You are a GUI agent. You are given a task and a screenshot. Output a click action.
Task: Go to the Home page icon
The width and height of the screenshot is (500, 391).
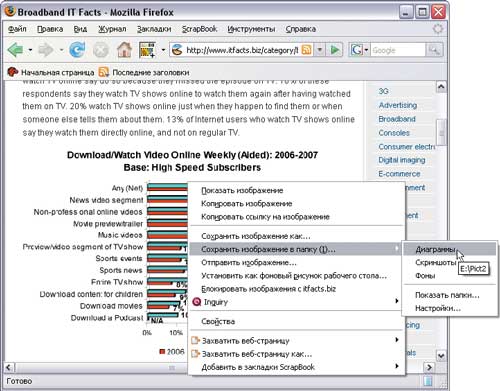click(x=124, y=50)
